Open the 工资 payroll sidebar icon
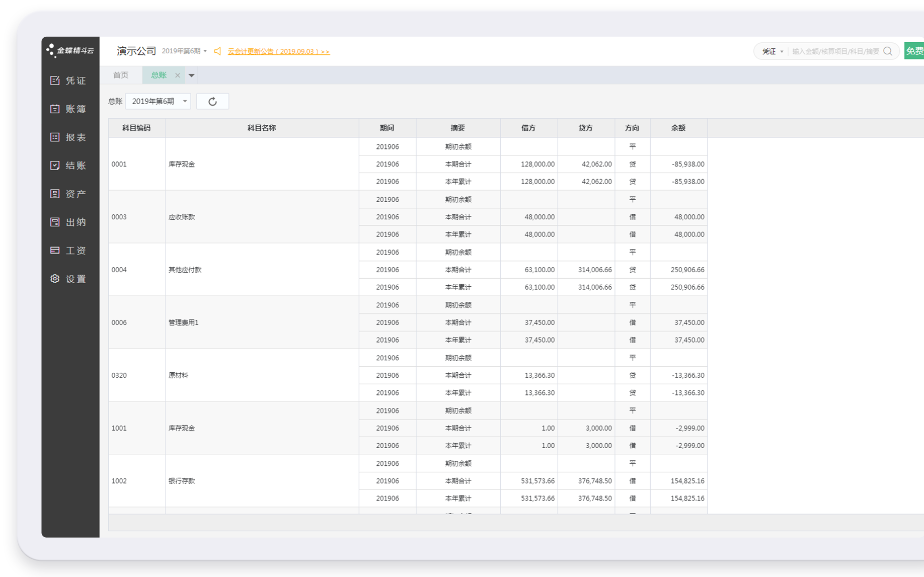The image size is (924, 577). click(x=55, y=251)
